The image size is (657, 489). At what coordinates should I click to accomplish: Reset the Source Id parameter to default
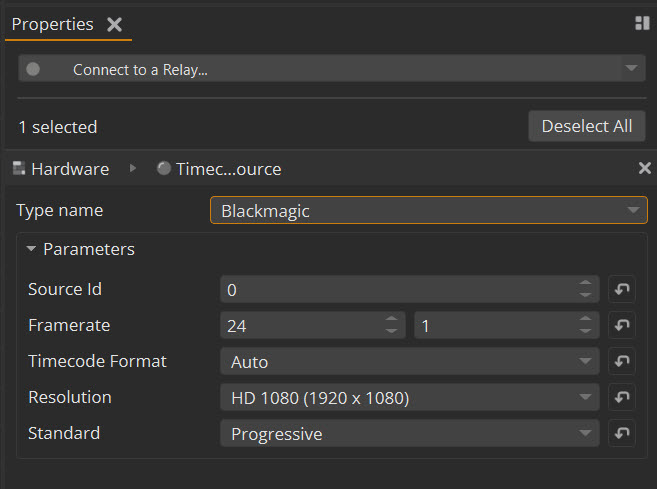click(622, 290)
